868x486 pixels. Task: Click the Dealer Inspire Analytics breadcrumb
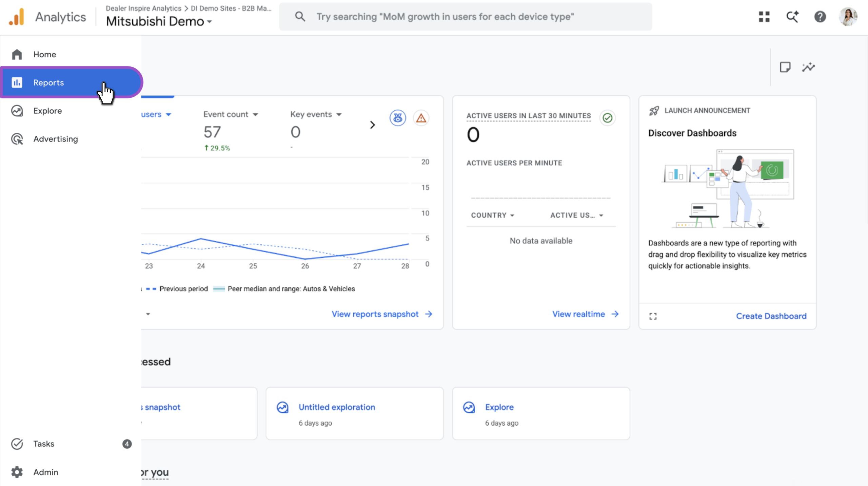[x=143, y=8]
